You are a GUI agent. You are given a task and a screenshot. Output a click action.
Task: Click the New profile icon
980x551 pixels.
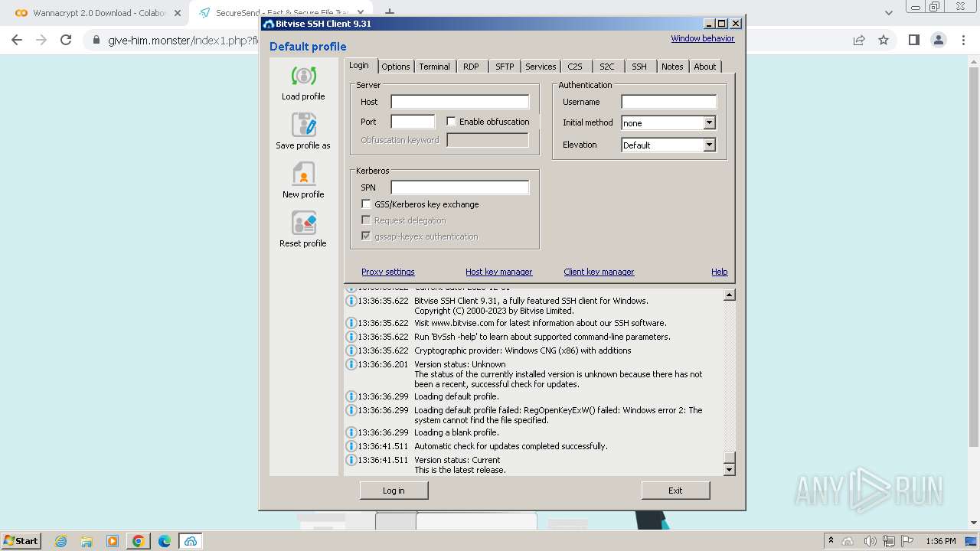tap(304, 174)
